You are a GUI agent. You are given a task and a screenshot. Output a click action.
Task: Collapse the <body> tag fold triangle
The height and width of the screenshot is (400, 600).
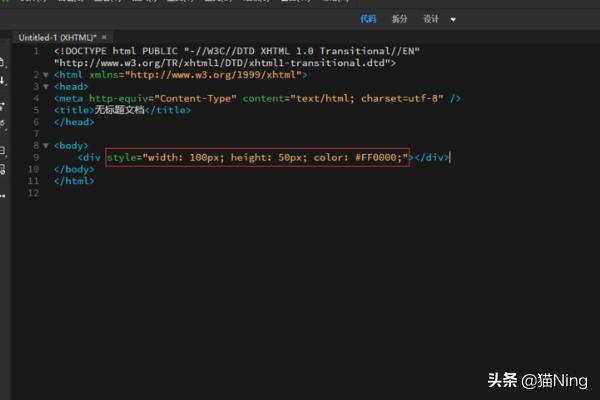pos(46,146)
